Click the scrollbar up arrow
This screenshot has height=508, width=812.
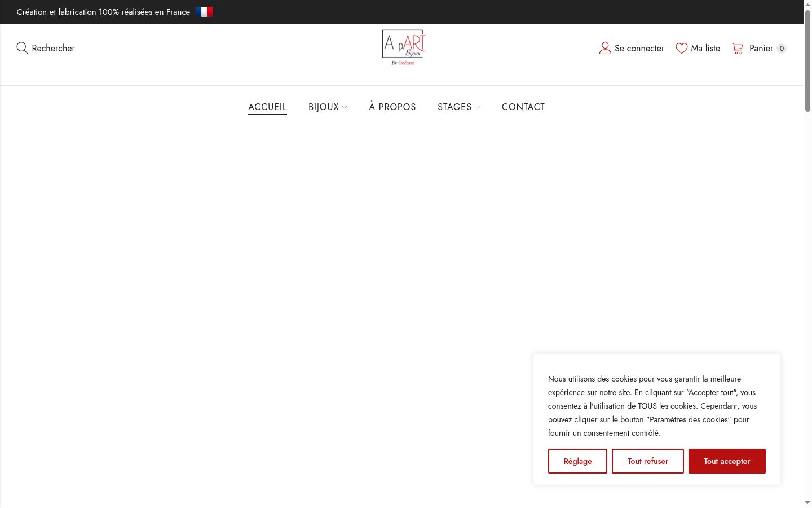click(x=807, y=5)
